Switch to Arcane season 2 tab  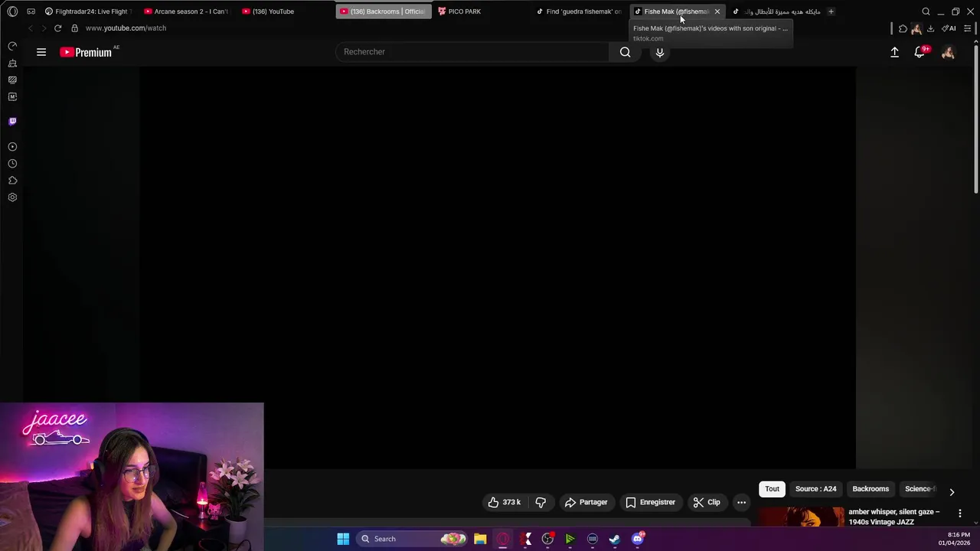click(186, 11)
